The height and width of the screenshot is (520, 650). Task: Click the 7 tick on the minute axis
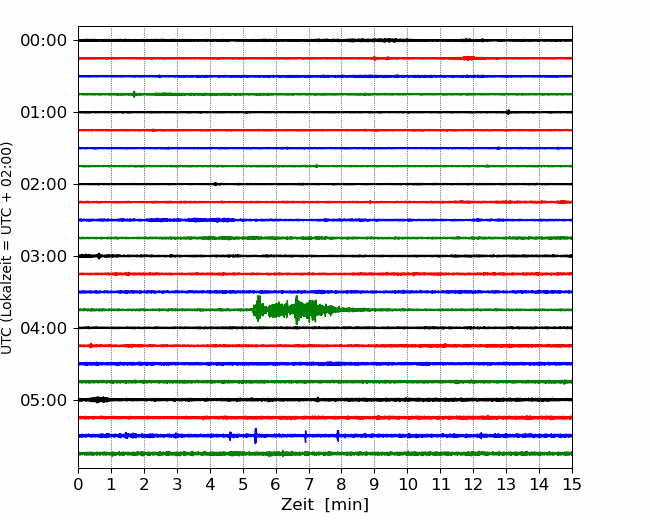[x=309, y=485]
